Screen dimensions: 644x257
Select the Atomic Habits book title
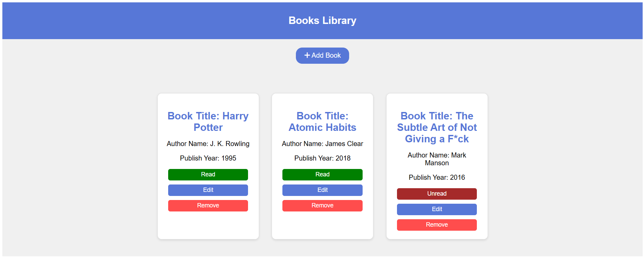[x=322, y=122]
